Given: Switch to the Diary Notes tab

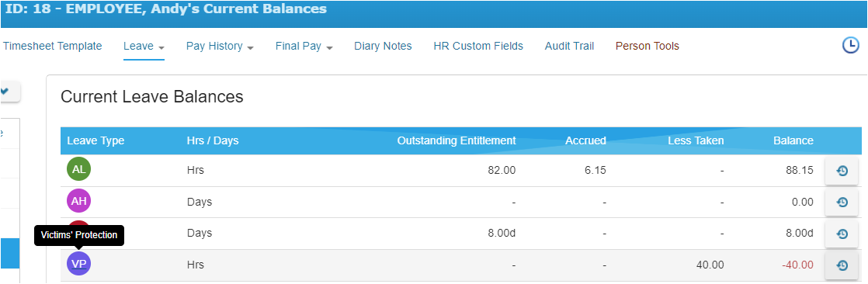Looking at the screenshot, I should tap(383, 47).
